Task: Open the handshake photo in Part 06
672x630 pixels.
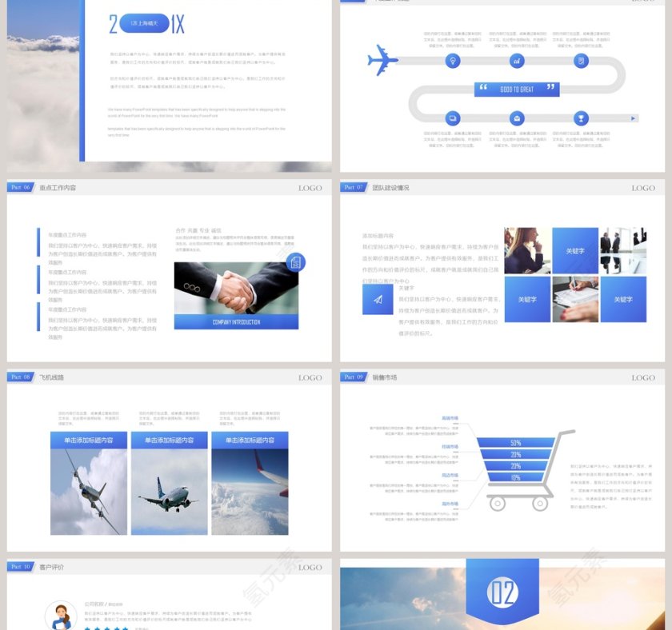Action: [236, 288]
